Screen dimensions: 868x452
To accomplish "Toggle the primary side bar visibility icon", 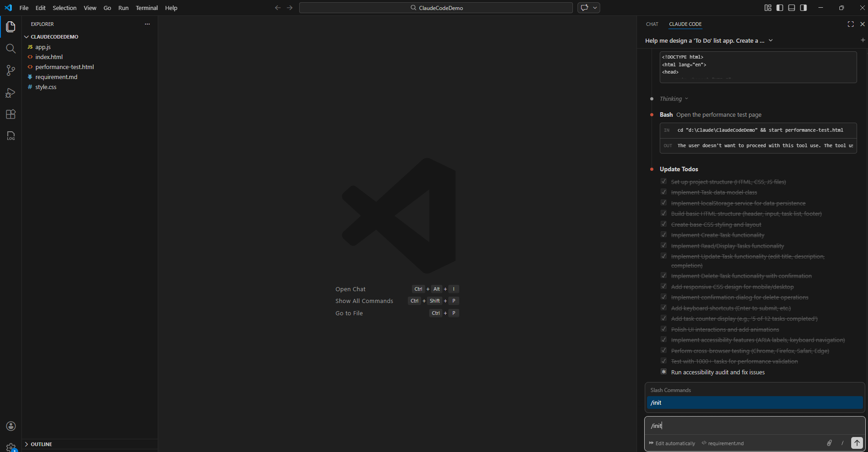I will coord(779,8).
